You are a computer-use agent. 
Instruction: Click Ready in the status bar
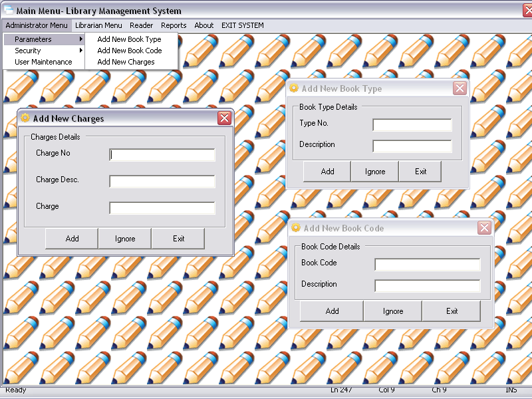(x=15, y=390)
